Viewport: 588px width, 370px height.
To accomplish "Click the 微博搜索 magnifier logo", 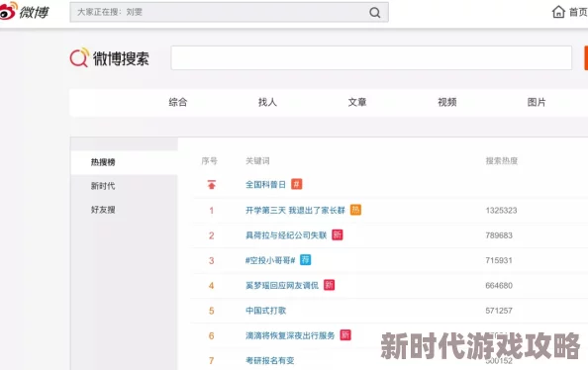I will [x=79, y=57].
